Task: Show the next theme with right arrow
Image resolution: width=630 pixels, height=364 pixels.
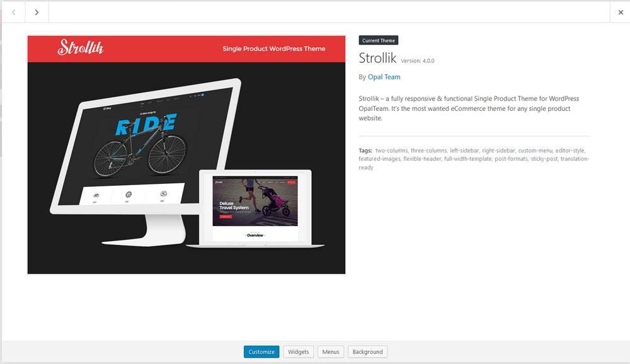Action: (37, 12)
